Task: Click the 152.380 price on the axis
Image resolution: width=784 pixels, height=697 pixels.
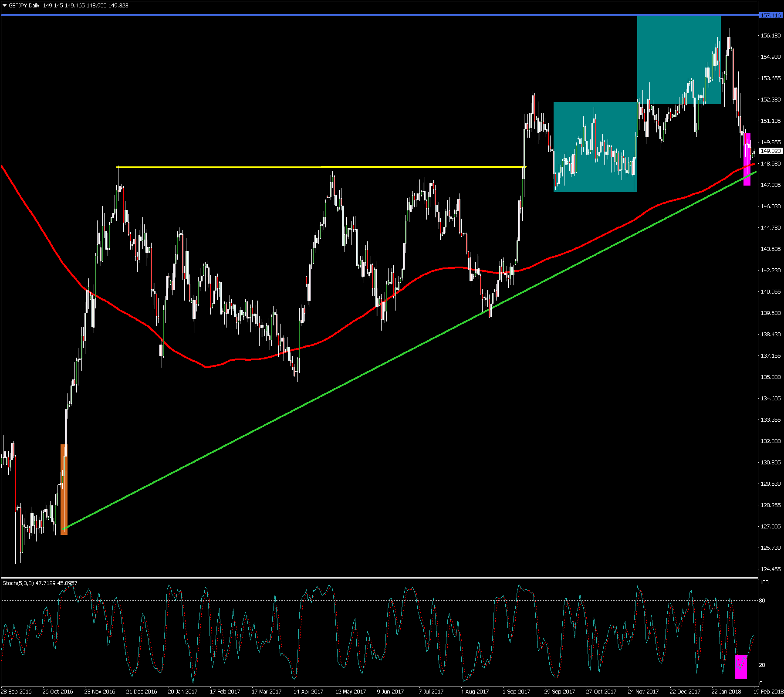Action: pyautogui.click(x=770, y=99)
